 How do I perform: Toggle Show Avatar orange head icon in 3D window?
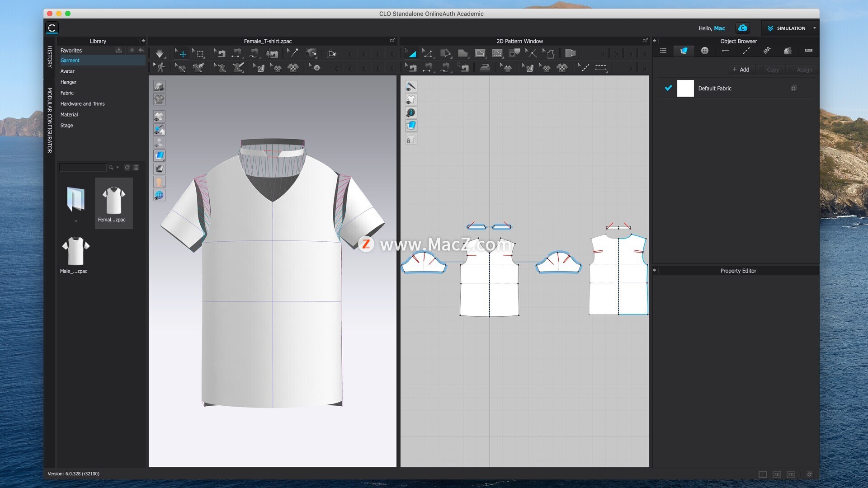[x=159, y=182]
